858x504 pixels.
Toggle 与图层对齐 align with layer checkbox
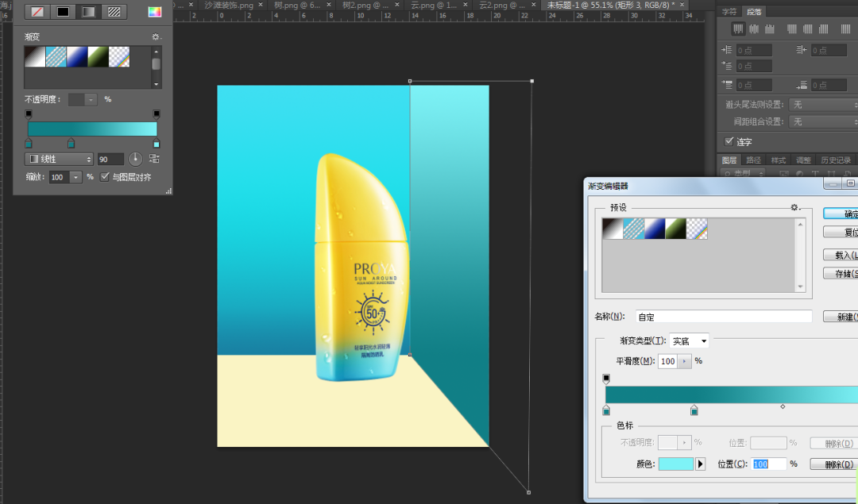[x=105, y=176]
